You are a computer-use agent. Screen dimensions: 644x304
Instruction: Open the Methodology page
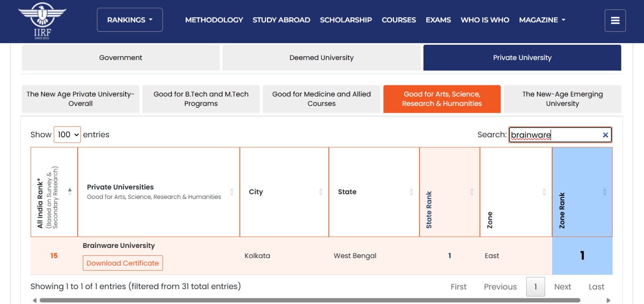(x=214, y=20)
